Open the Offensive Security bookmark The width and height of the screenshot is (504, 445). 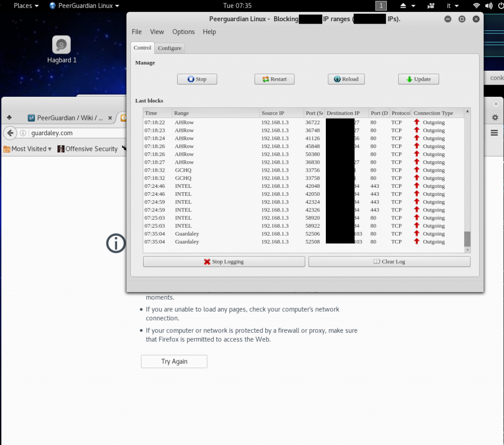click(87, 149)
